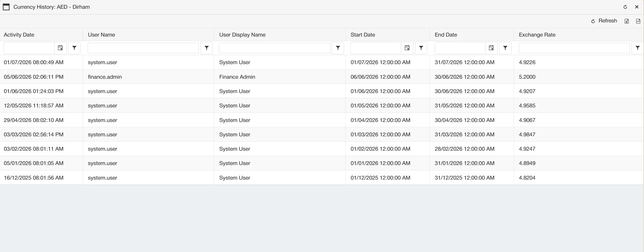Focus the Exchange Rate filter input

pyautogui.click(x=574, y=48)
